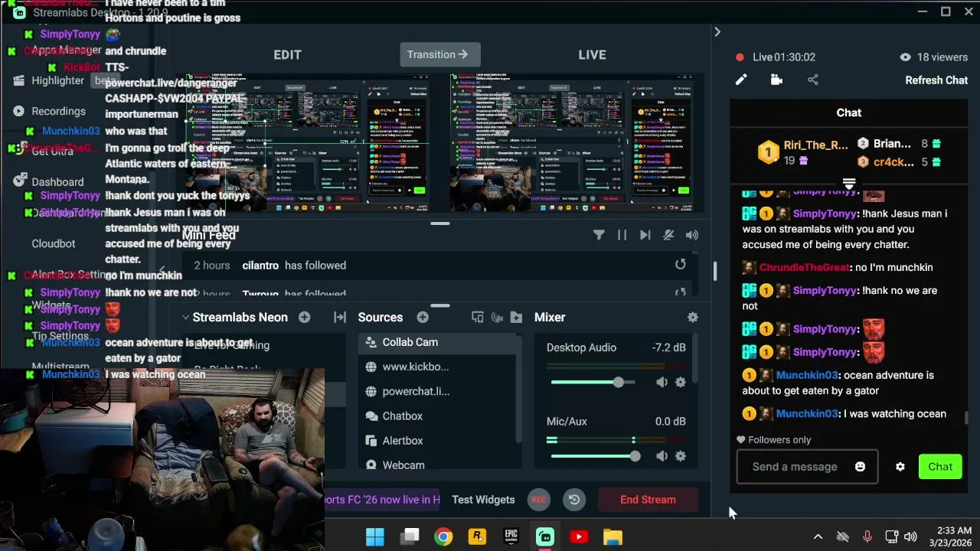The height and width of the screenshot is (551, 980).
Task: Expand the gift leaderboard drag handle
Action: (848, 184)
